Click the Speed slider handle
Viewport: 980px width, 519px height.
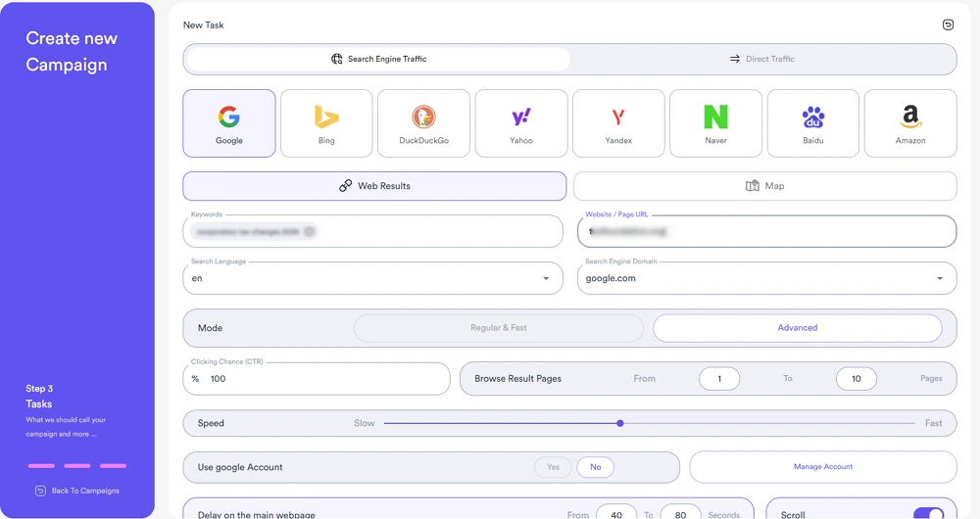click(620, 424)
